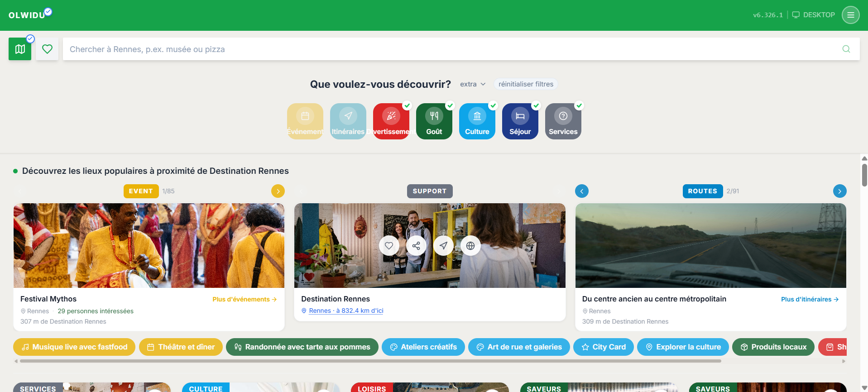Click the 2/91 routes counter

coord(733,191)
